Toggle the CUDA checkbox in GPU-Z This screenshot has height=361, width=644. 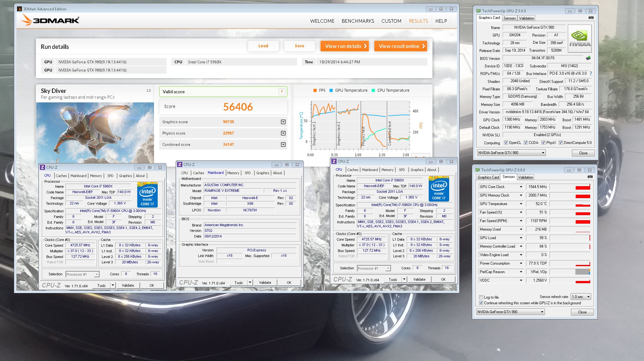(x=526, y=143)
